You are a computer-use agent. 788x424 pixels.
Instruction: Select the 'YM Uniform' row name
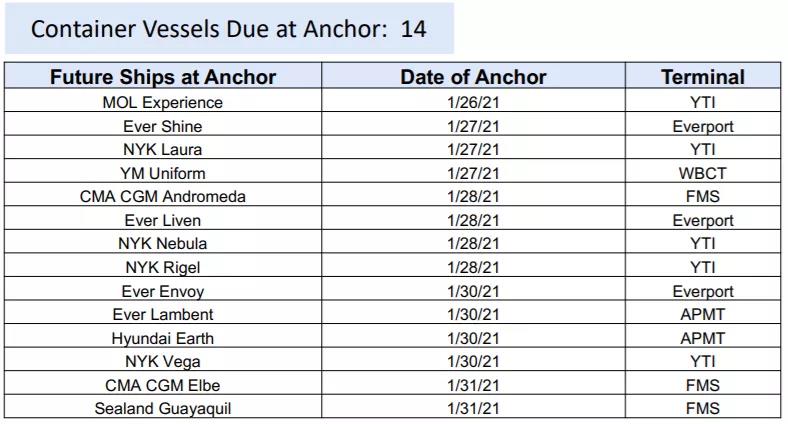coord(163,173)
